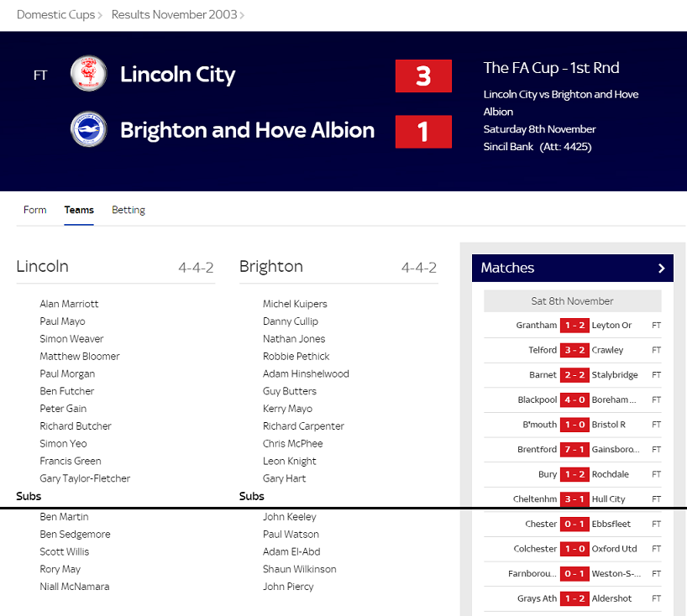
Task: Open Blackpool vs Boreham 4-0 score
Action: [x=574, y=399]
